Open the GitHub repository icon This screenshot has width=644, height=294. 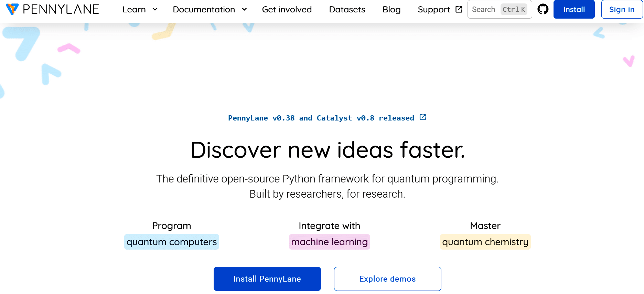tap(543, 9)
